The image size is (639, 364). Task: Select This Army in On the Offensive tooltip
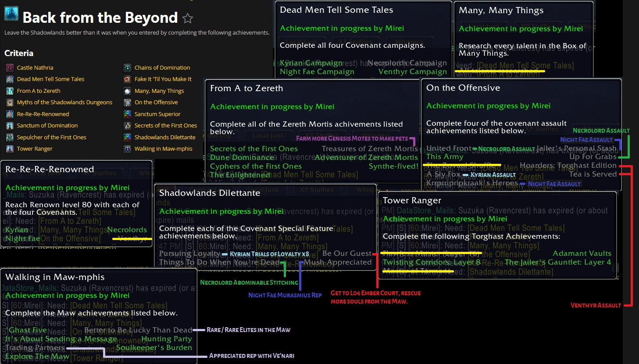[445, 157]
